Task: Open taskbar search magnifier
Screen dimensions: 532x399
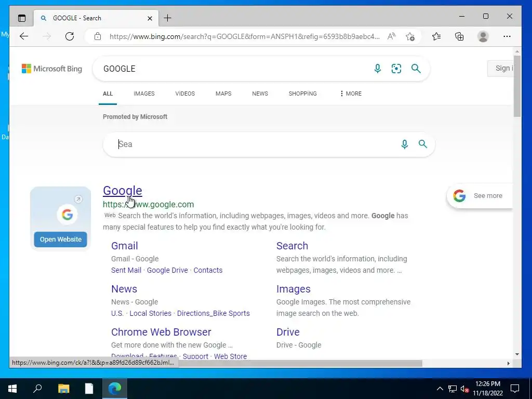Action: pyautogui.click(x=37, y=389)
